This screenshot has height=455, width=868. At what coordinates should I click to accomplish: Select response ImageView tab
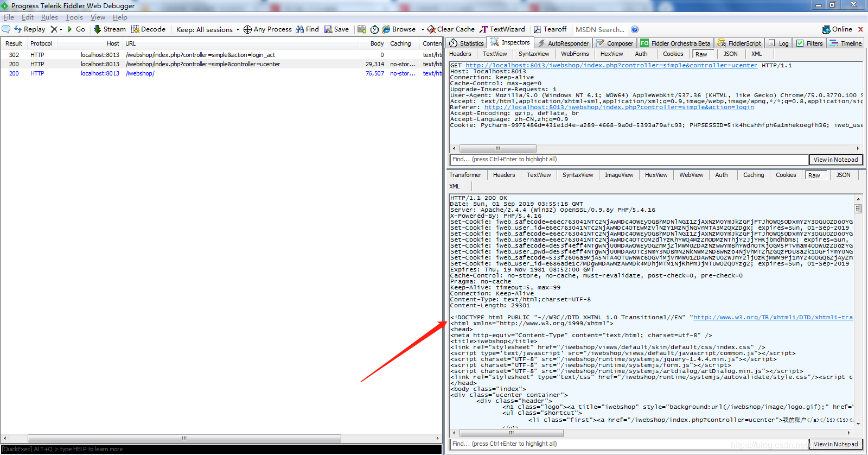[x=619, y=175]
